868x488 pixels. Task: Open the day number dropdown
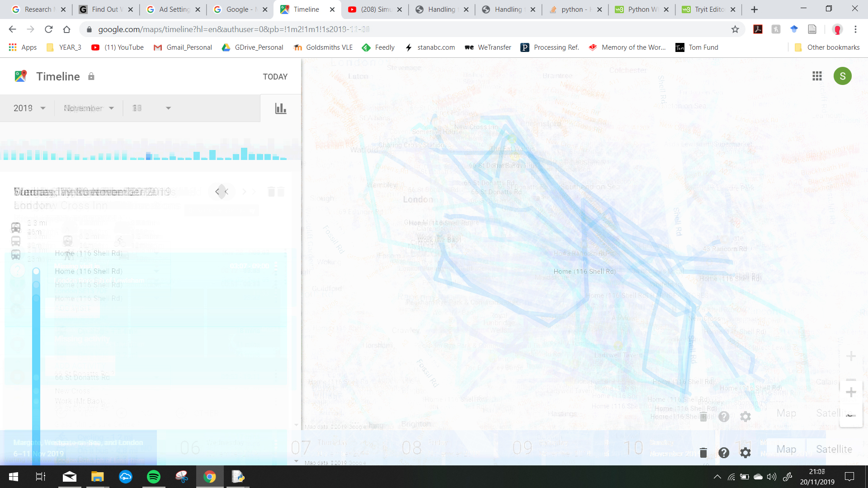[151, 108]
